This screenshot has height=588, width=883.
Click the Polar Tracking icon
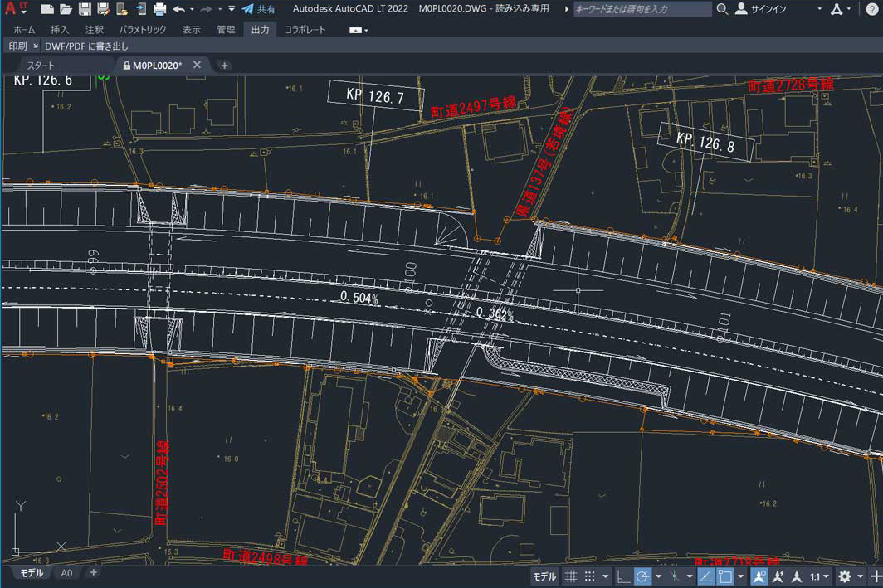(x=642, y=576)
